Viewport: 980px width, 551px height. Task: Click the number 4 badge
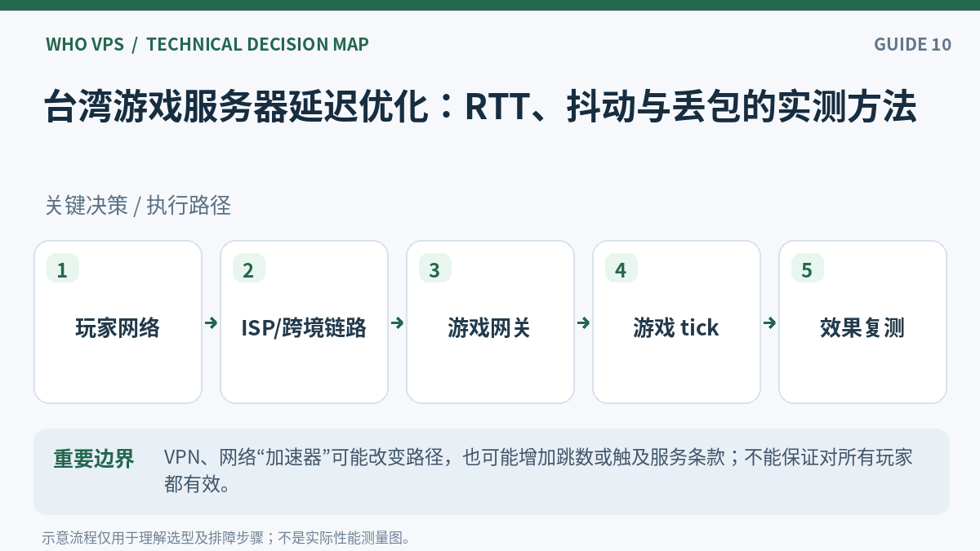[621, 269]
